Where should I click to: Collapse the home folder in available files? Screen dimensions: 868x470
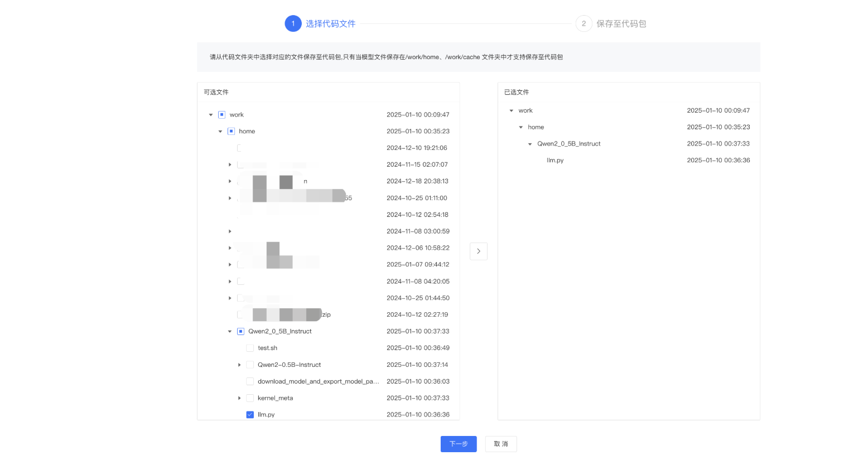(220, 132)
